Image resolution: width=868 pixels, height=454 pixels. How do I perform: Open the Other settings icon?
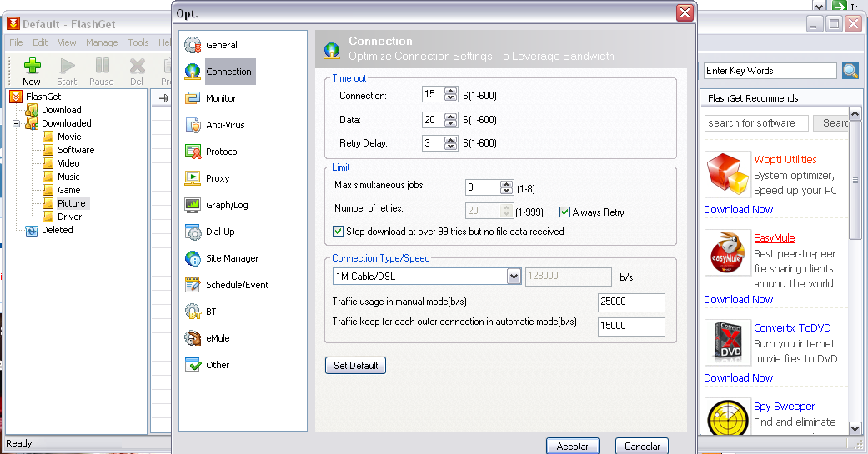[193, 365]
